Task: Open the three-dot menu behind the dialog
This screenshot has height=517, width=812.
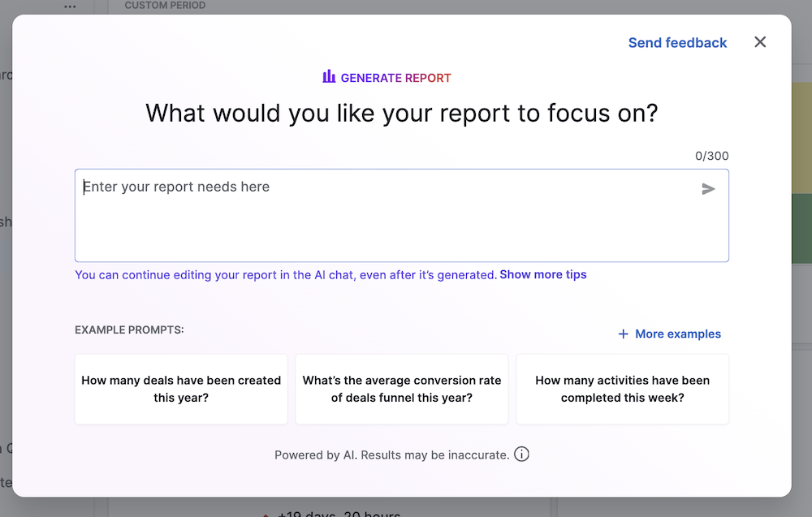Action: point(70,6)
